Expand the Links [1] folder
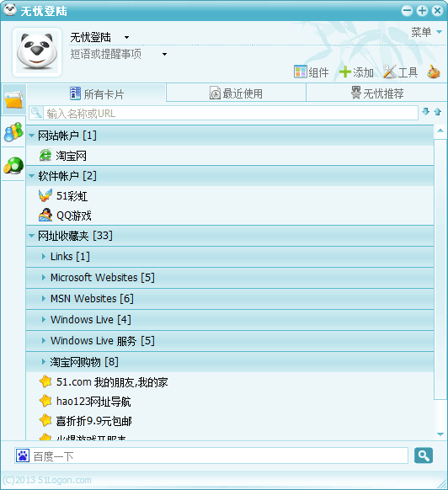The height and width of the screenshot is (490, 448). (x=44, y=256)
